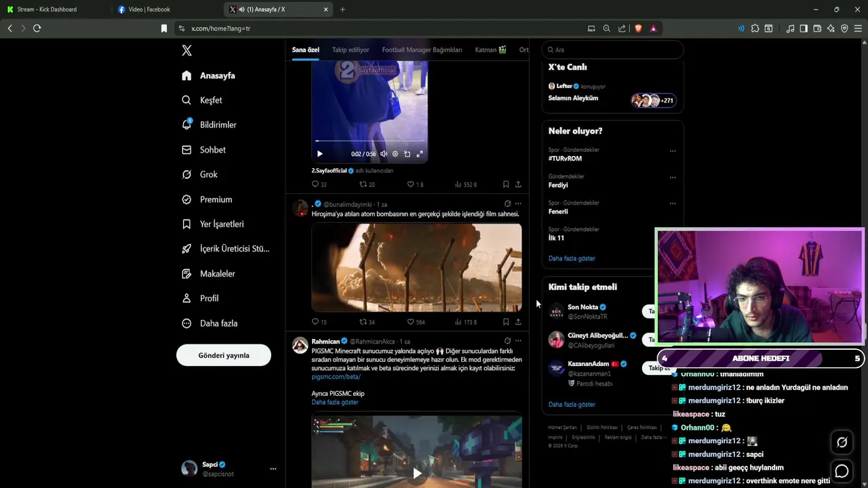Open more options for #TURvROM trend

pyautogui.click(x=673, y=151)
